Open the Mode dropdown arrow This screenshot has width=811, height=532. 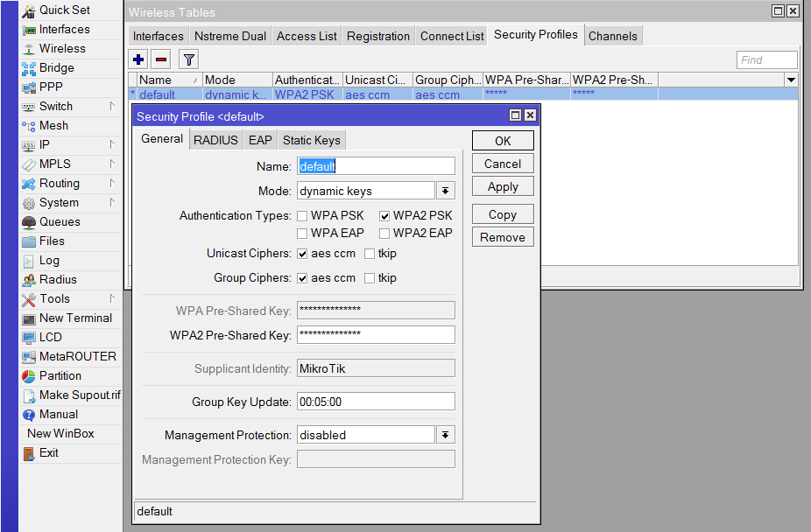[445, 191]
